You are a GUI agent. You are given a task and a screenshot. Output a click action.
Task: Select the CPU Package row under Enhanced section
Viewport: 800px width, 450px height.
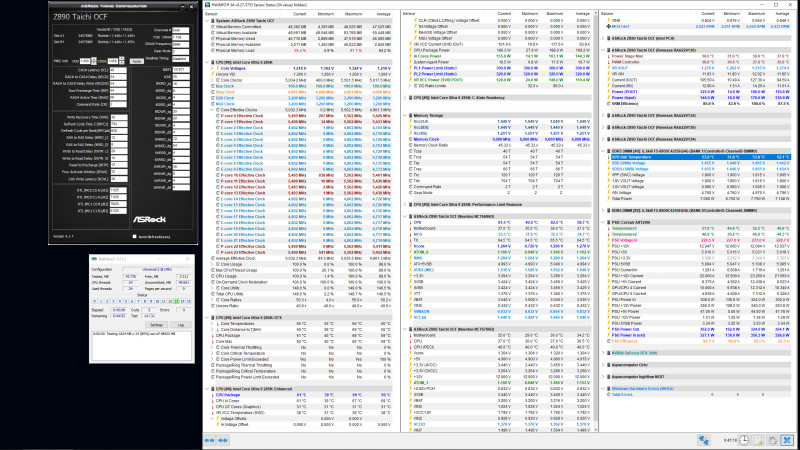(x=301, y=395)
